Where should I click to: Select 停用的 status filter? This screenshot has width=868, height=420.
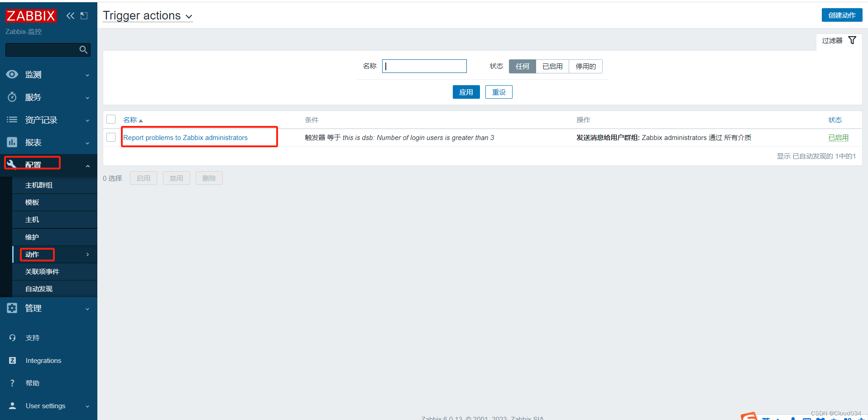pyautogui.click(x=586, y=67)
